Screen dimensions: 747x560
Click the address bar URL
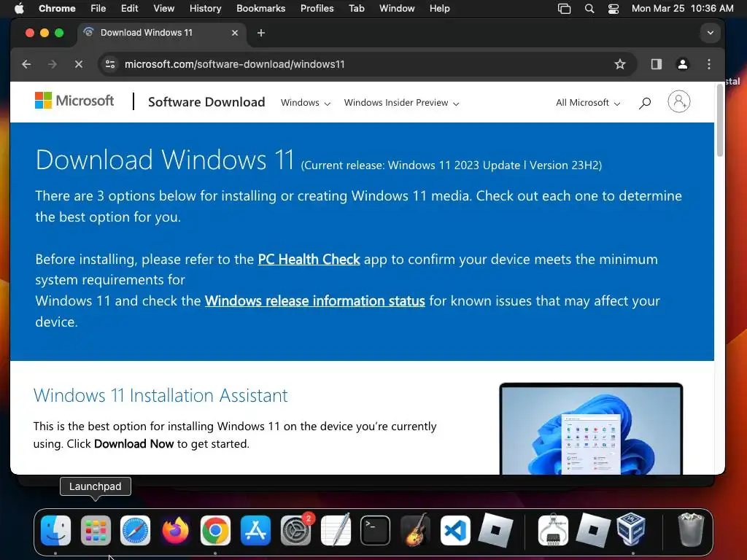pos(234,64)
